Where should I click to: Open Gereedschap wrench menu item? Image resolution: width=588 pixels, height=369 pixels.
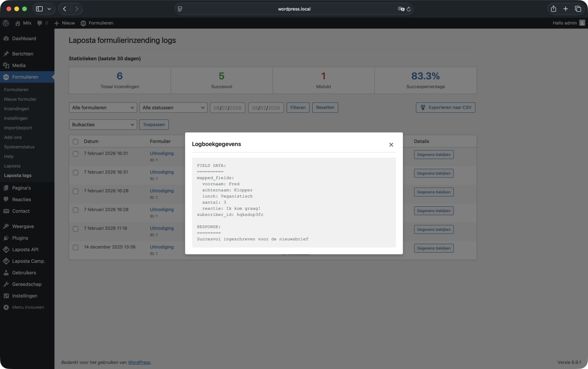click(x=26, y=284)
